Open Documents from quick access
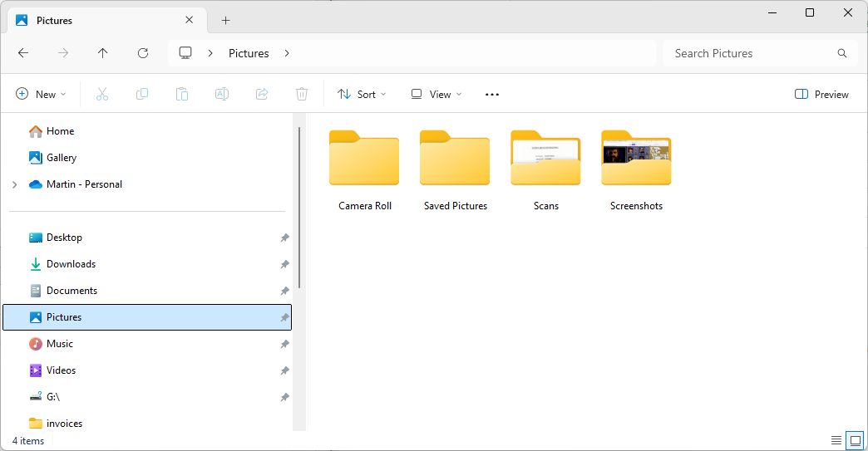The height and width of the screenshot is (451, 868). point(63,290)
